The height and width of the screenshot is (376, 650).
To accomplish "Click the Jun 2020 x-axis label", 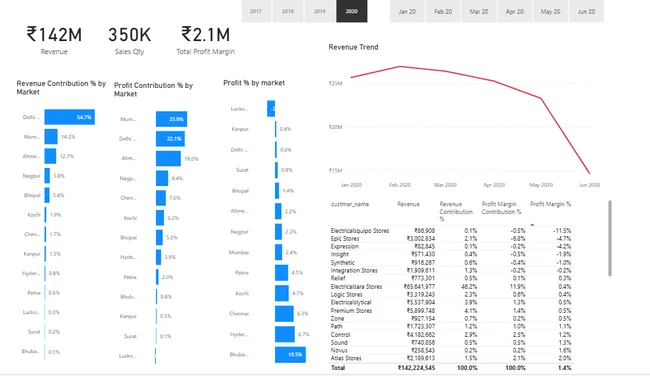I will pyautogui.click(x=589, y=185).
